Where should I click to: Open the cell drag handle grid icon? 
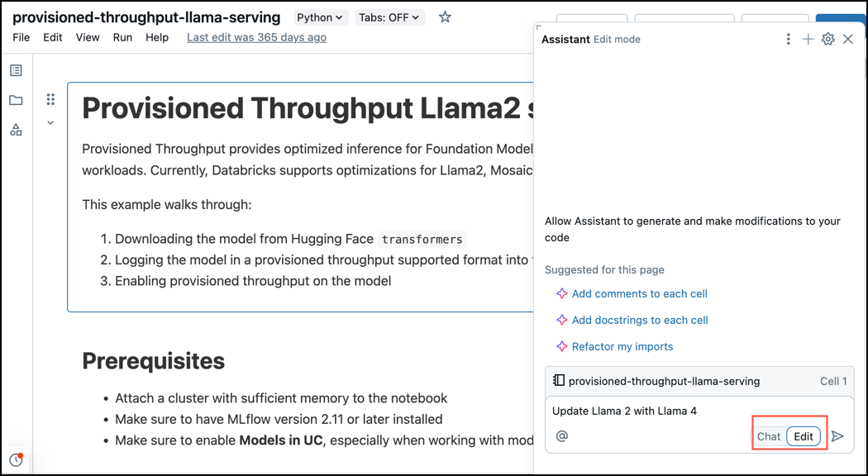pyautogui.click(x=50, y=99)
